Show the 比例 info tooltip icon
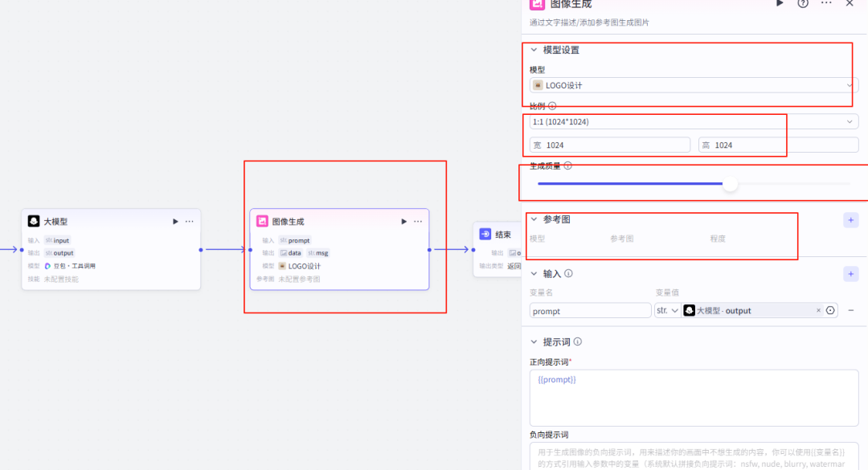 point(552,106)
